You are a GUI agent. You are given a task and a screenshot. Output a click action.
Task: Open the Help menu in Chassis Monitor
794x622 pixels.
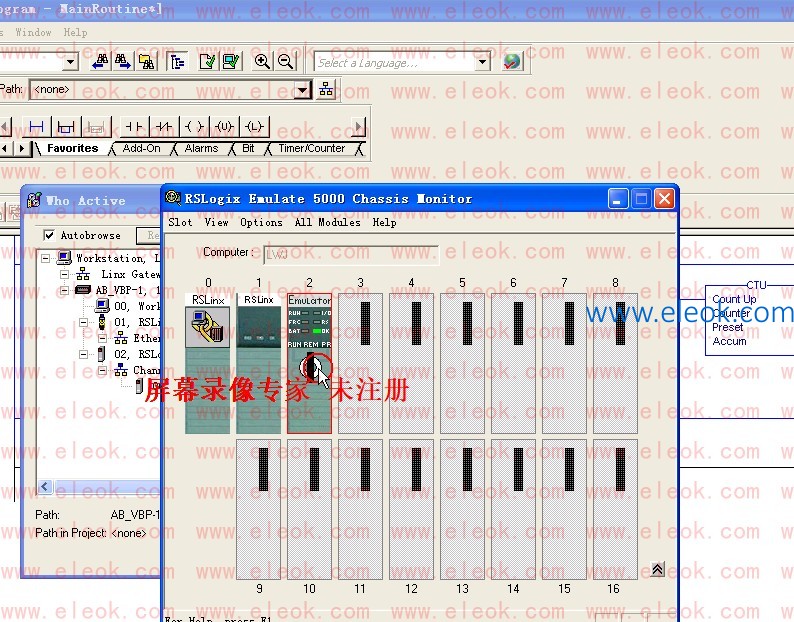384,222
